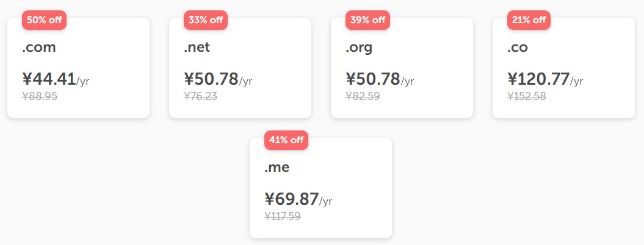Select the ¥120.77/yr price
The image size is (644, 245).
(x=540, y=79)
